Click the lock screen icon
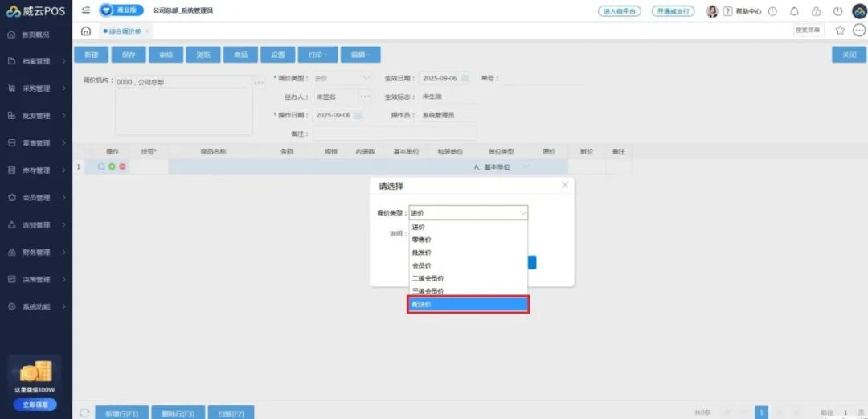This screenshot has width=868, height=419. [816, 11]
